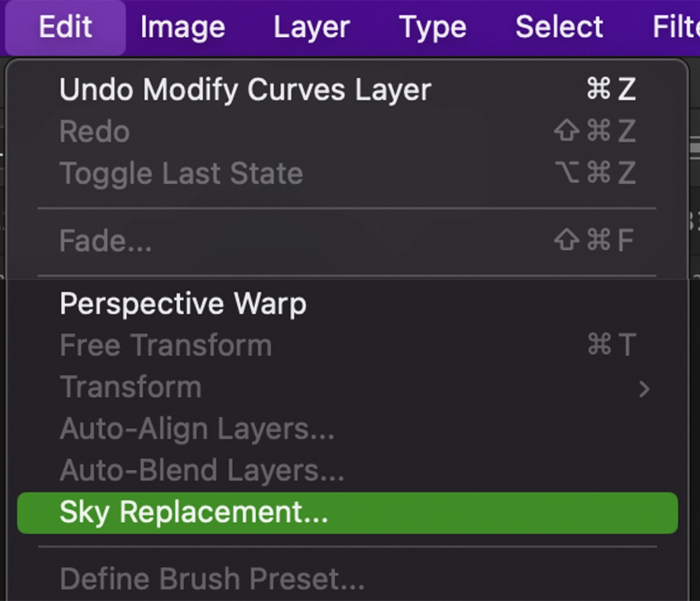Open the Filter menu
Screen dimensions: 700x601
[675, 27]
